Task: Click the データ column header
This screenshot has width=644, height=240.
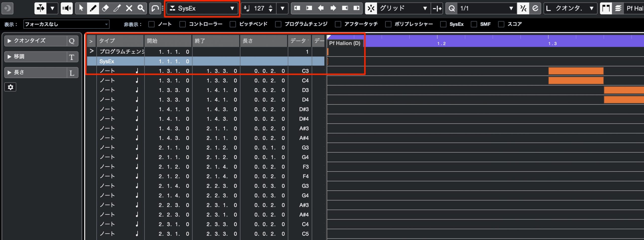Action: [300, 41]
